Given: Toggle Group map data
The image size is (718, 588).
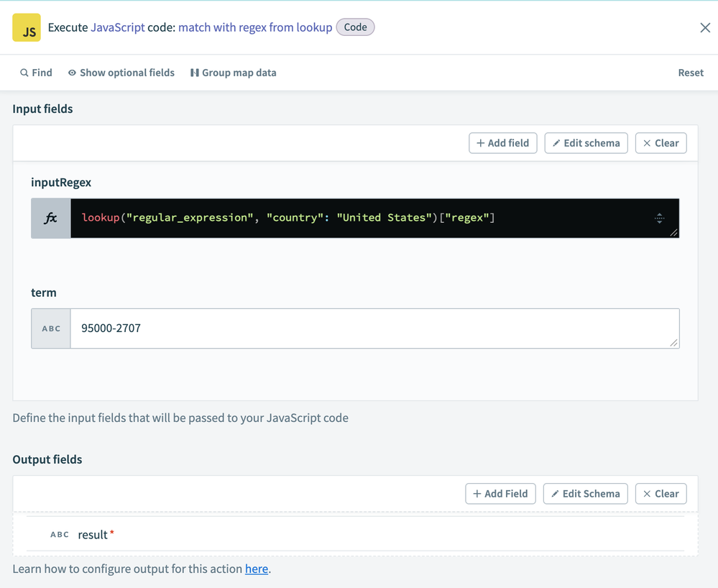Looking at the screenshot, I should click(233, 73).
